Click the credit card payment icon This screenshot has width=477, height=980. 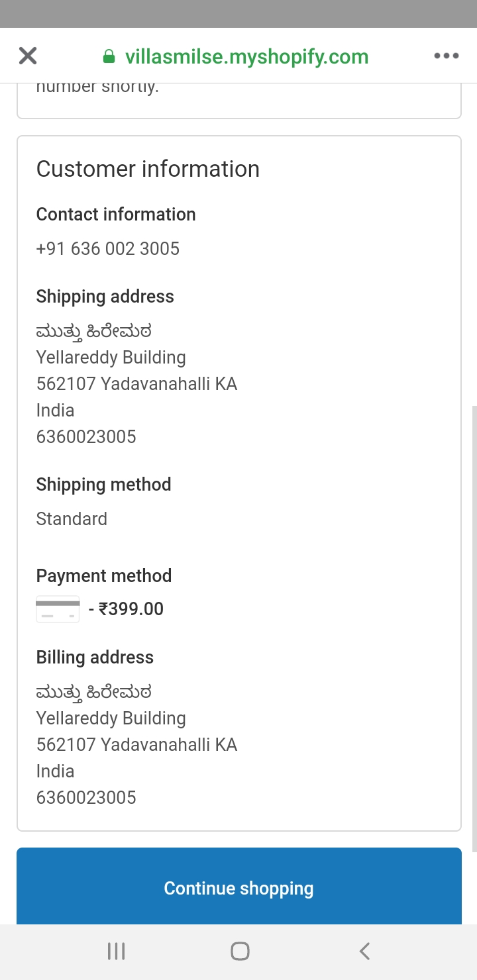coord(58,609)
